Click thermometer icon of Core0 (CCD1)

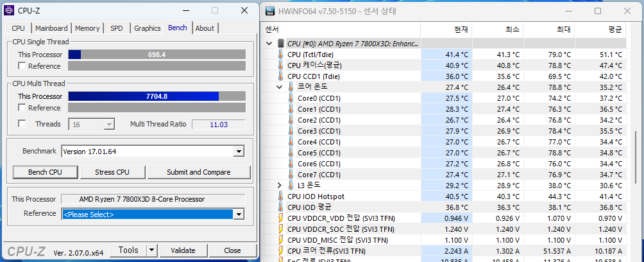click(291, 98)
